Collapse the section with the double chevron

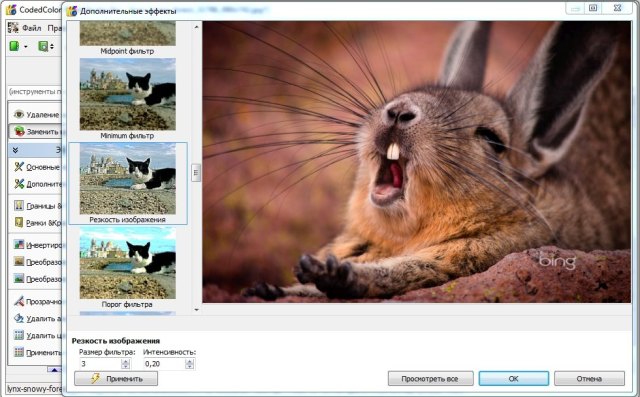click(x=15, y=150)
